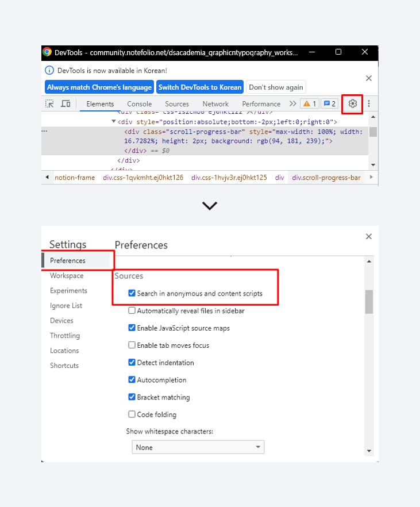Maximize the DevTools window
The image size is (420, 507).
point(338,52)
